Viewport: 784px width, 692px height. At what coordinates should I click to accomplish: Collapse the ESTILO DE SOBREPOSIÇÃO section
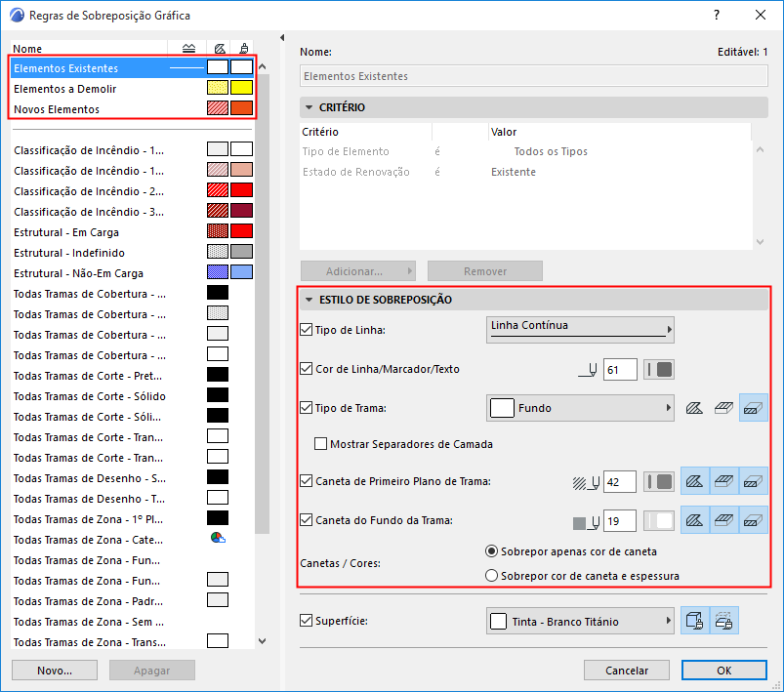click(x=309, y=300)
